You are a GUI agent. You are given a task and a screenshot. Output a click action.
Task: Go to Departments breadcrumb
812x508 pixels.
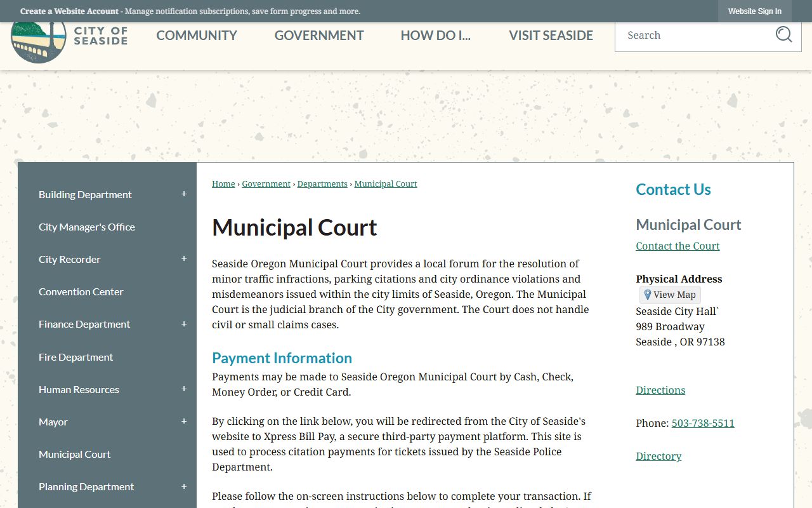[x=322, y=184]
